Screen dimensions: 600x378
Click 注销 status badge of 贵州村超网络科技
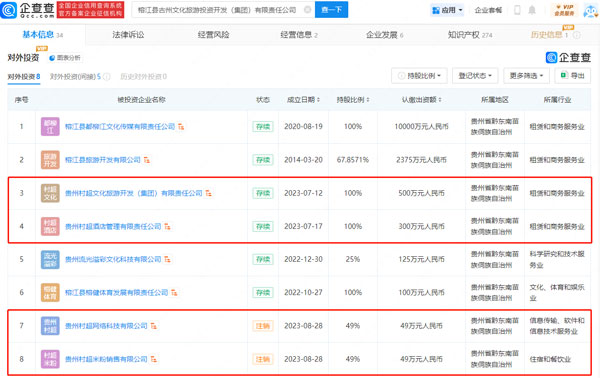click(x=263, y=326)
